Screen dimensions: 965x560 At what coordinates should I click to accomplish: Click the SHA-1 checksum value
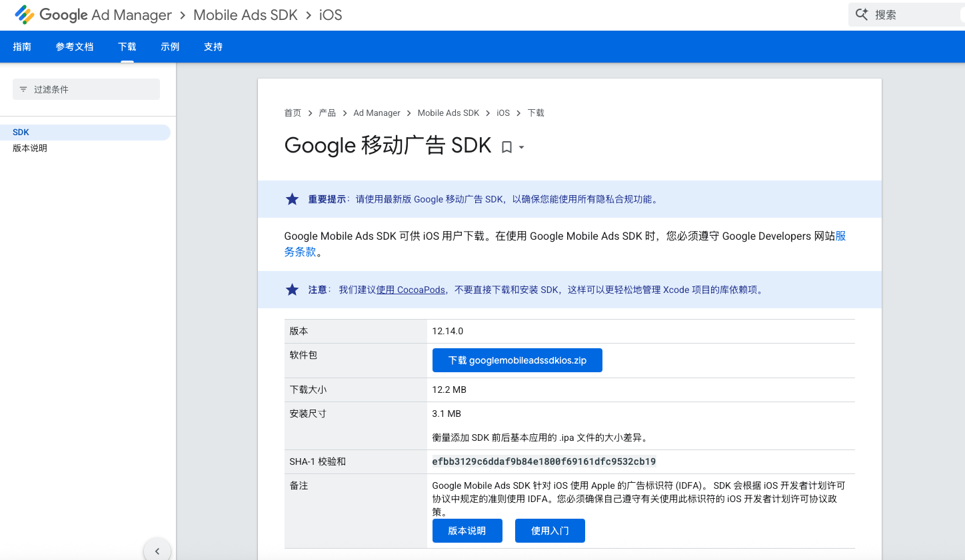[x=544, y=461]
